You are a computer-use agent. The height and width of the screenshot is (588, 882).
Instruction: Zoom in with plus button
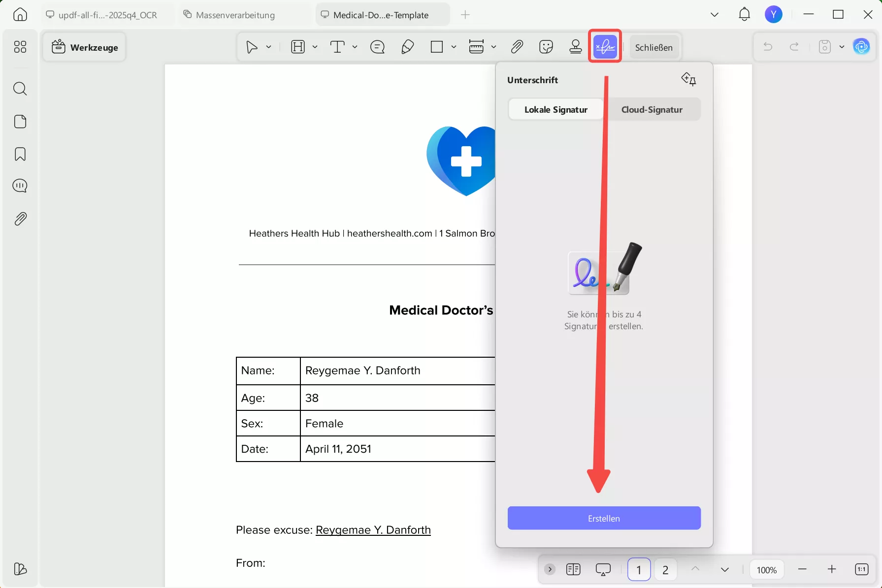pos(832,569)
